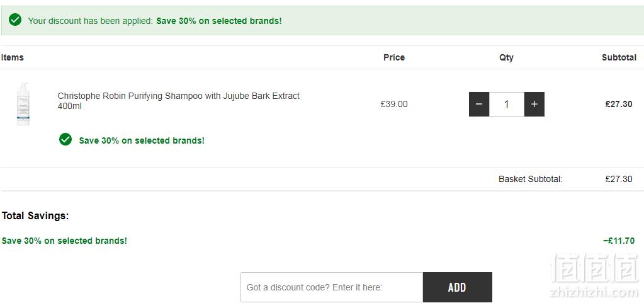Click the −£11.70 savings amount
Screen dimensions: 644x303
point(619,241)
